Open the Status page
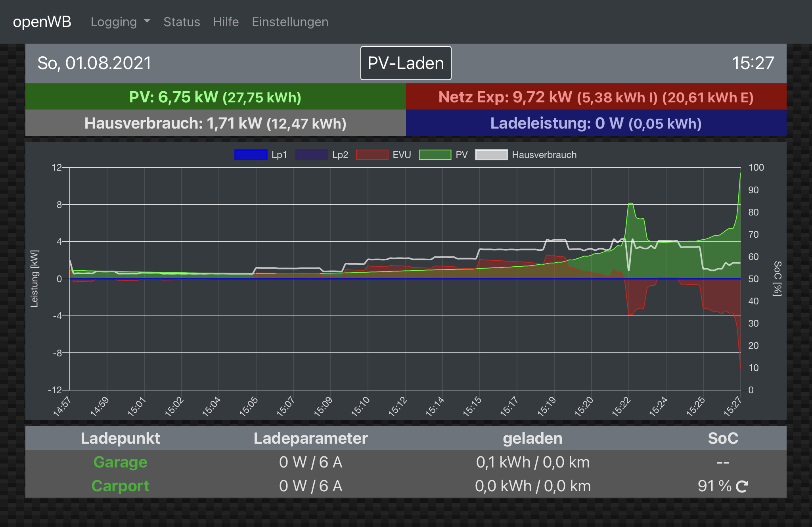This screenshot has height=527, width=812. [182, 22]
